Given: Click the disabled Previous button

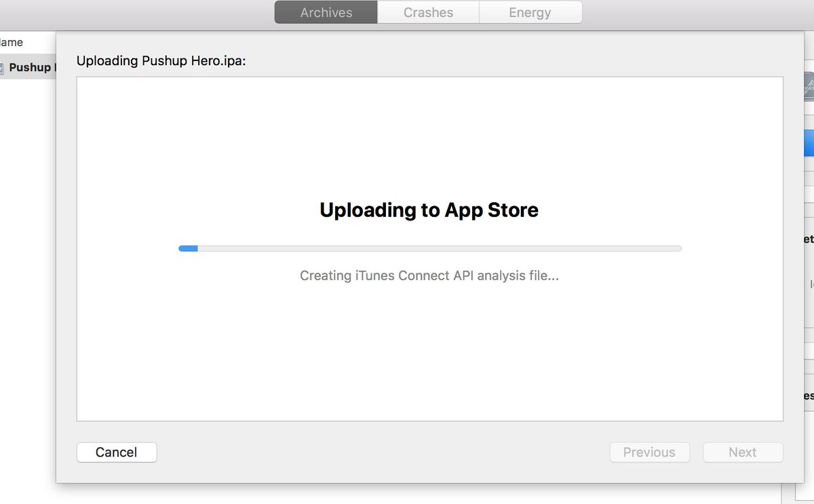Looking at the screenshot, I should coord(650,452).
